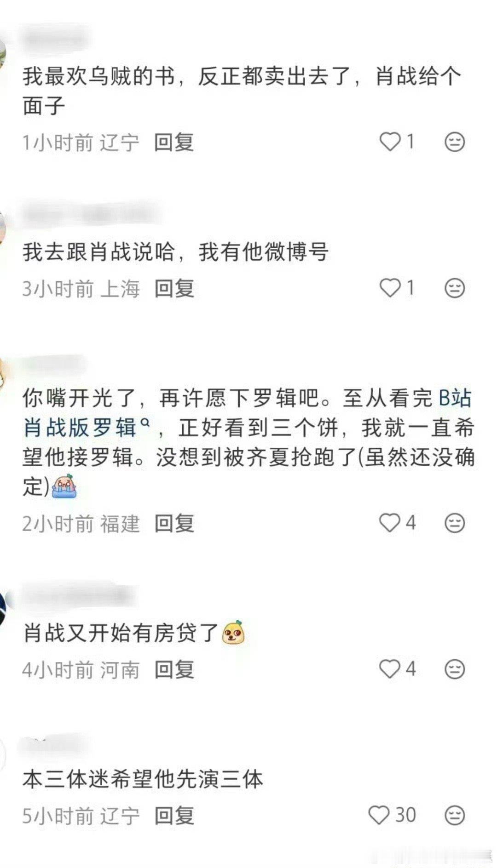Open blurred username above 你嘴开光了 comment

coord(53,363)
